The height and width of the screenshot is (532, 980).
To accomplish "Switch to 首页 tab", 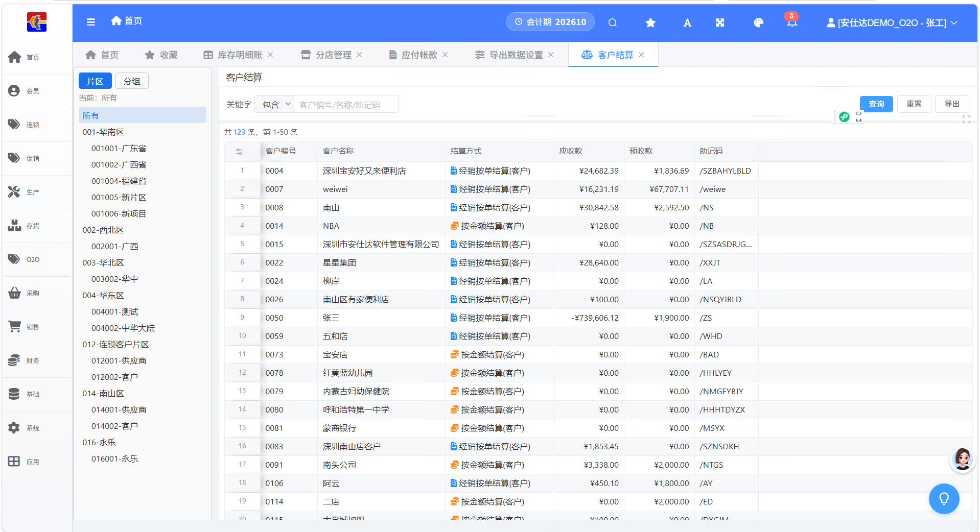I will pos(102,55).
